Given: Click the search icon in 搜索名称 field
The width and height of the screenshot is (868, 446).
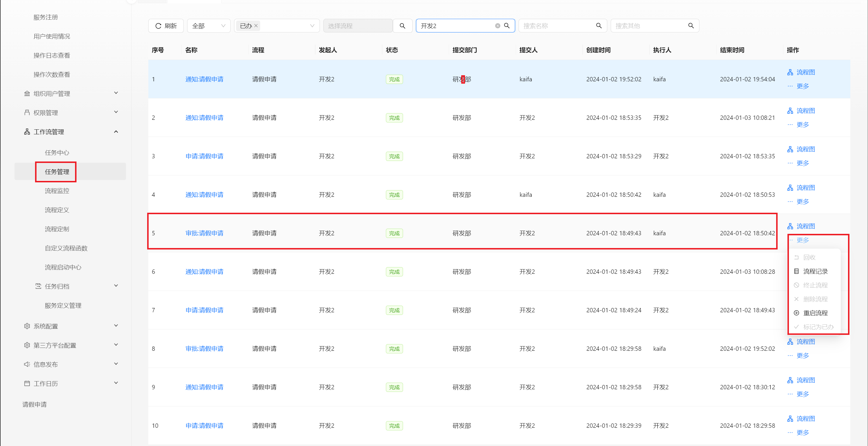Looking at the screenshot, I should coord(599,26).
